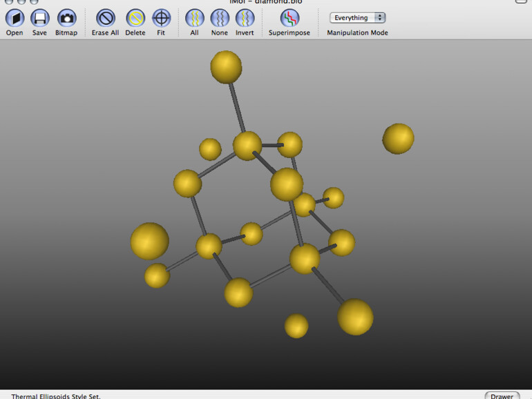Capture image with the Bitmap camera icon
This screenshot has height=399, width=532.
pyautogui.click(x=66, y=19)
